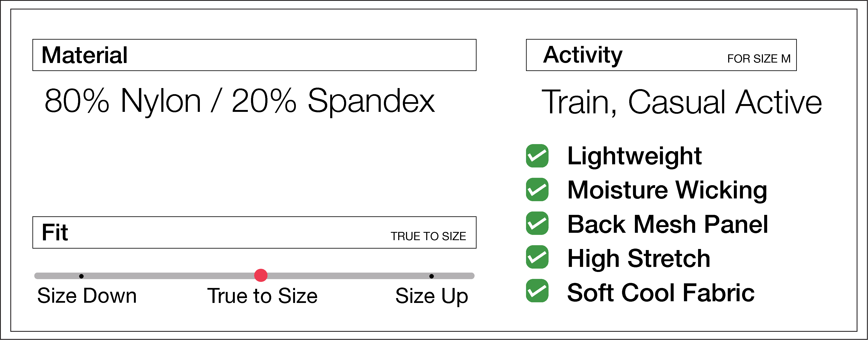Click the red True to Size slider handle
This screenshot has height=340, width=868.
coord(261,275)
